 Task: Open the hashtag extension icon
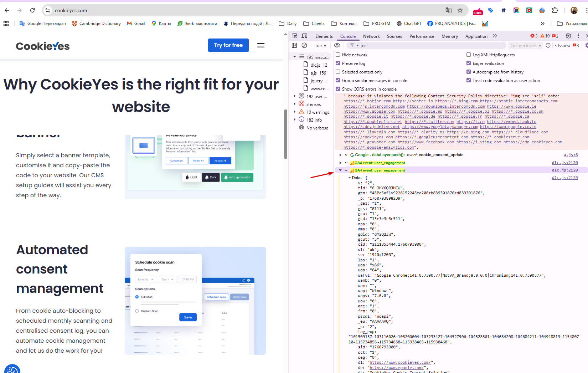(x=503, y=10)
